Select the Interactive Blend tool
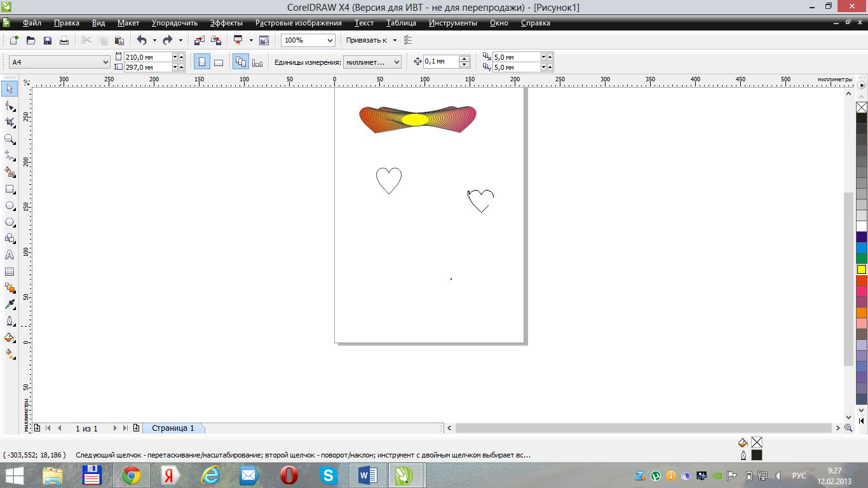 click(10, 288)
